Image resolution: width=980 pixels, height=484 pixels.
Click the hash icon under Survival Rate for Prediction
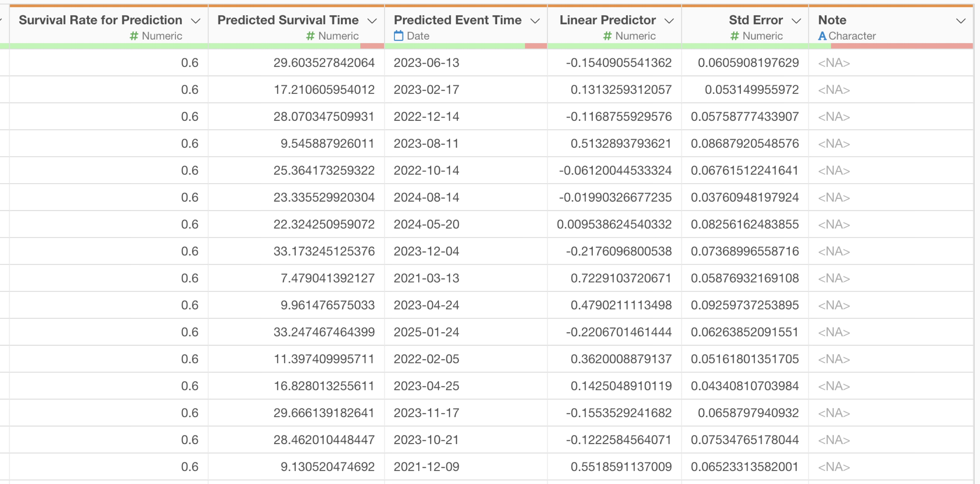pyautogui.click(x=133, y=36)
